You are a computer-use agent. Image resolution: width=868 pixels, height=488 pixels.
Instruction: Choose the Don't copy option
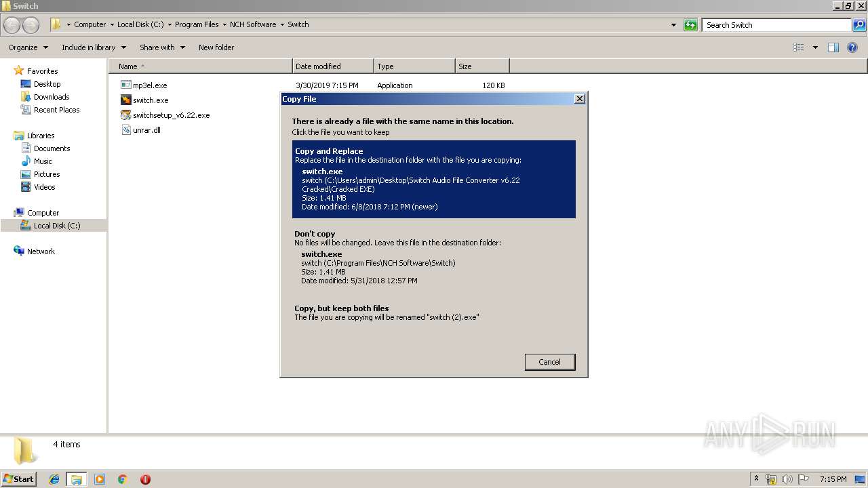click(434, 257)
